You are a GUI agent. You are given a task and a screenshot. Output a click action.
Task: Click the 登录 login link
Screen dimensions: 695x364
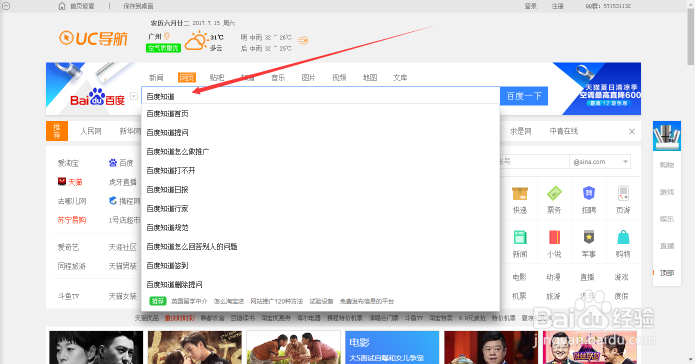pos(531,6)
